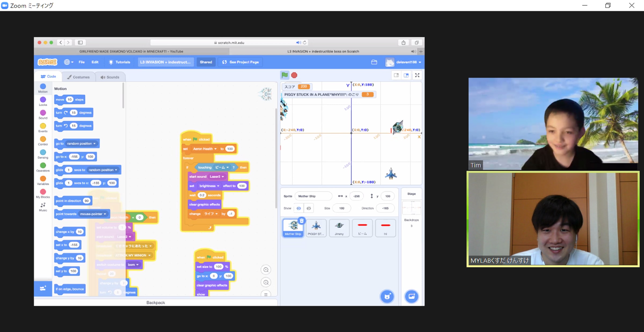Expand the delavant188 account menu

406,62
